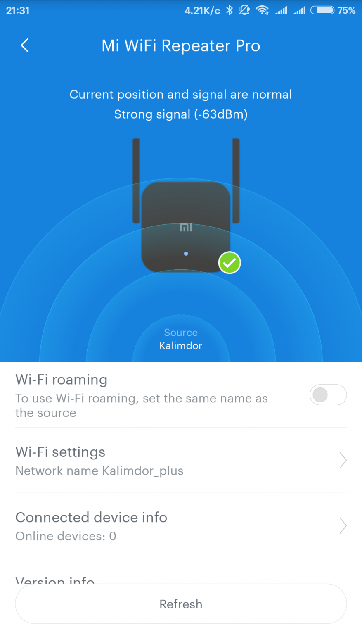Tap the green checkmark status badge

point(230,263)
